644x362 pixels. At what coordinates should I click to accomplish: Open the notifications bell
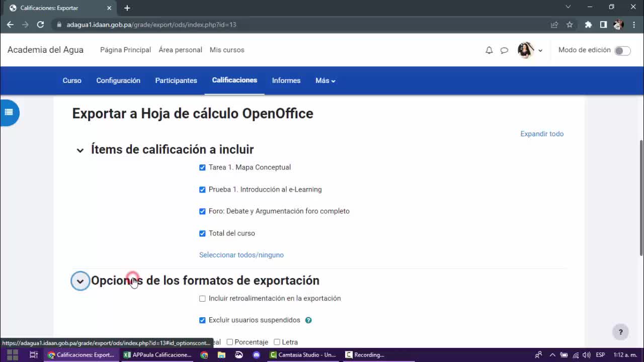489,50
